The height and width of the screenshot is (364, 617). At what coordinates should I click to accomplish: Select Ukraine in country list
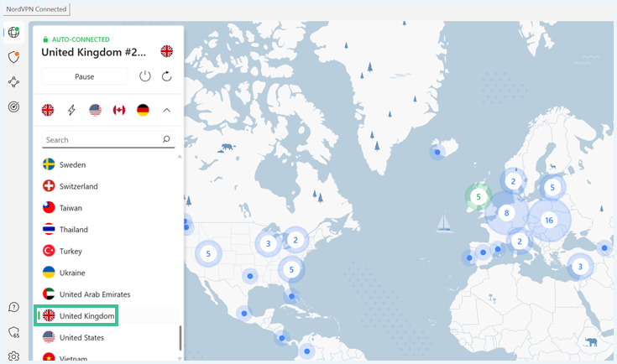(107, 273)
